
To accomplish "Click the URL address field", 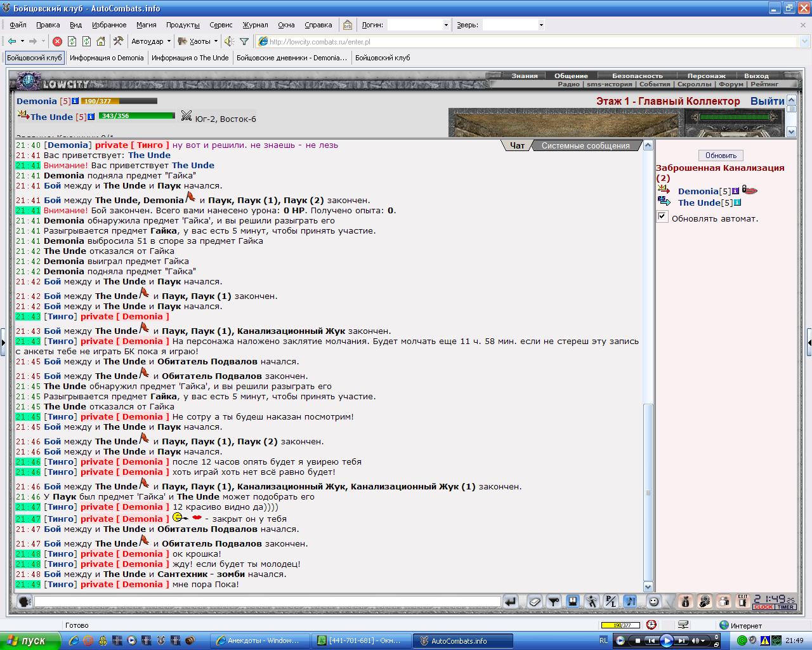I will pos(526,41).
